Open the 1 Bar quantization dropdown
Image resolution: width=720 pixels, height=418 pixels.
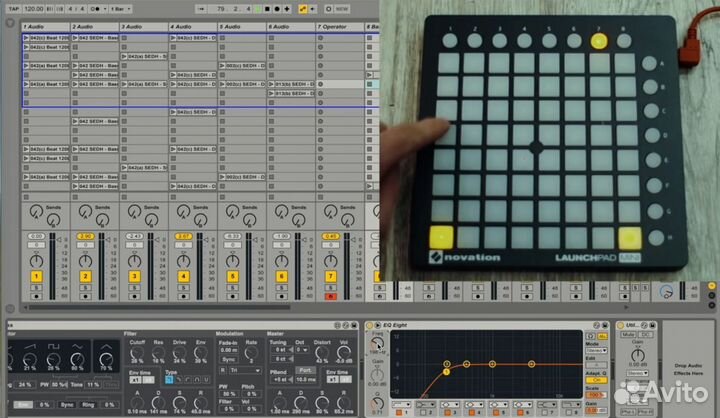coord(121,9)
